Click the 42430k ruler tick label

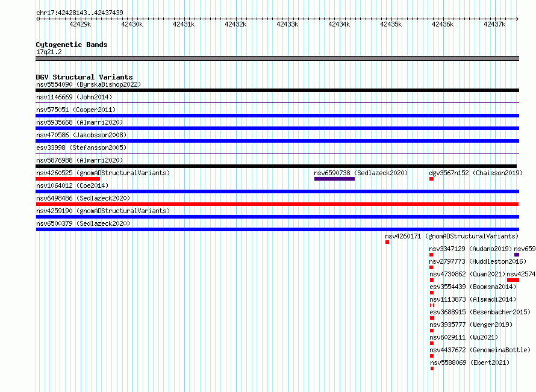click(x=132, y=24)
